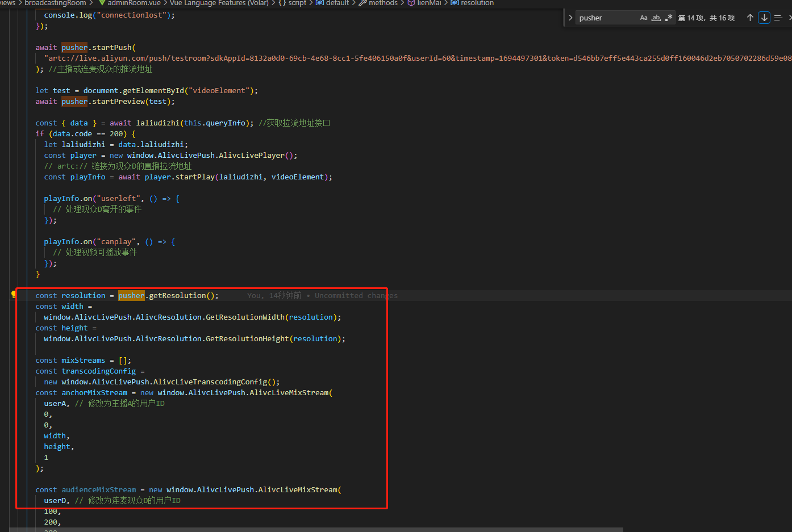Image resolution: width=792 pixels, height=532 pixels.
Task: Click 'transcodingConfig' variable name
Action: [99, 371]
